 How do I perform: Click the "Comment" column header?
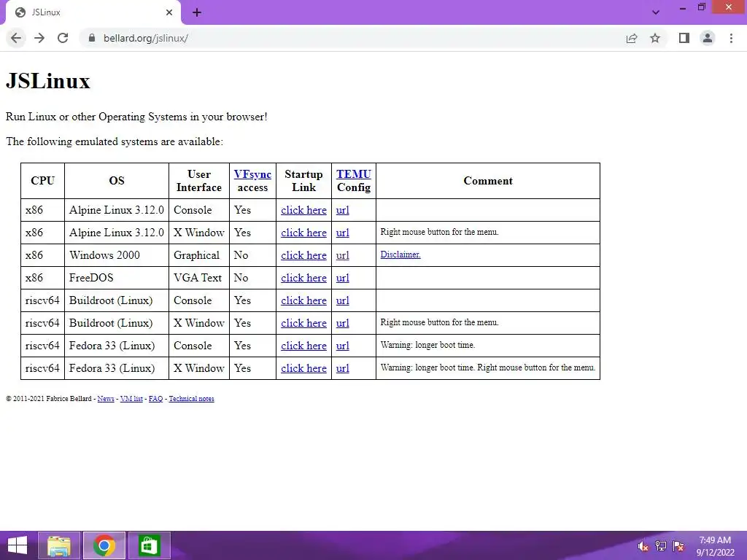coord(488,181)
